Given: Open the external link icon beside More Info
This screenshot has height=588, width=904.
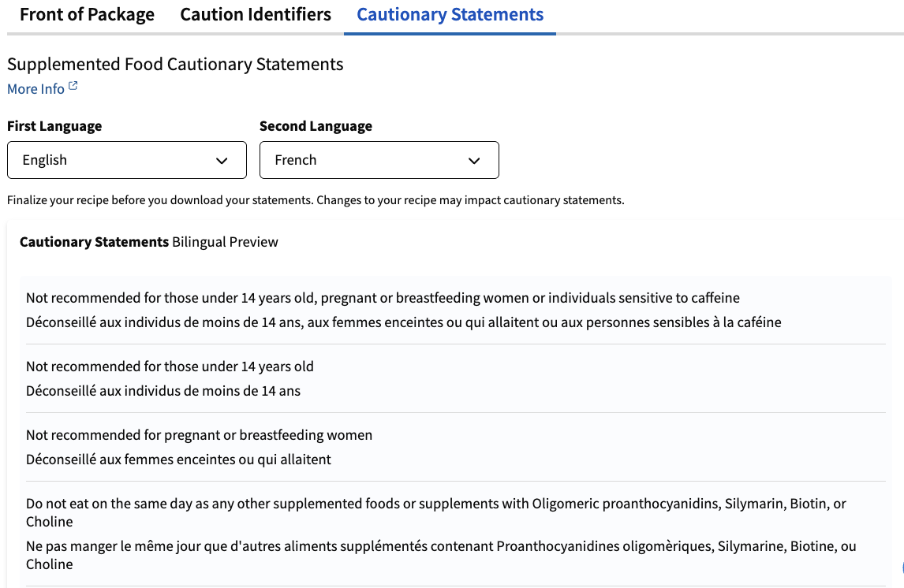Looking at the screenshot, I should click(73, 87).
